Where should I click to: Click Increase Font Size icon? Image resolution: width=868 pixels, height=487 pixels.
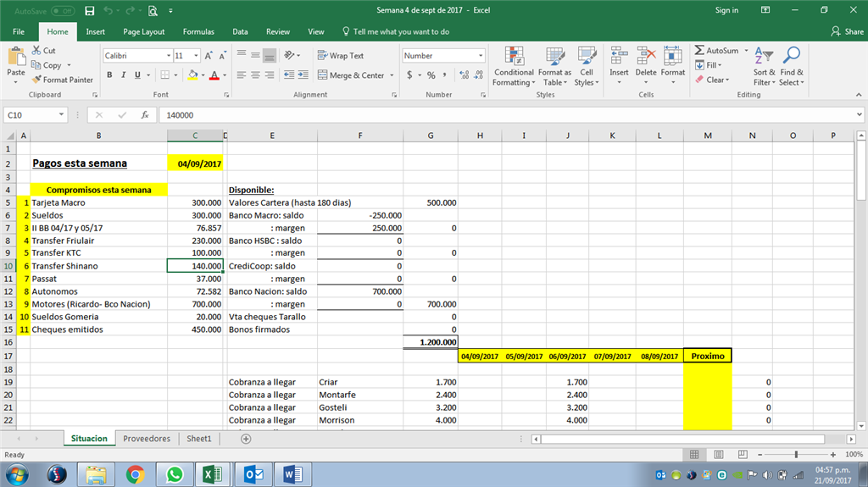209,56
